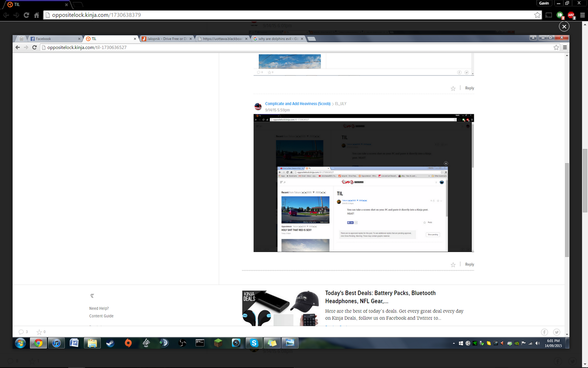Reload the outer oppositelock.kinja.com page
This screenshot has height=368, width=588.
[x=26, y=15]
